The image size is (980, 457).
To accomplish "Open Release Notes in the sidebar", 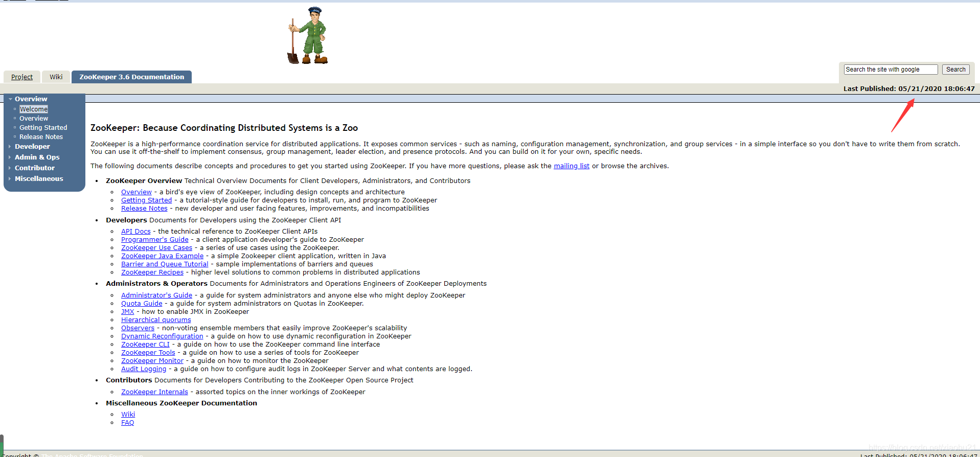I will [x=41, y=137].
